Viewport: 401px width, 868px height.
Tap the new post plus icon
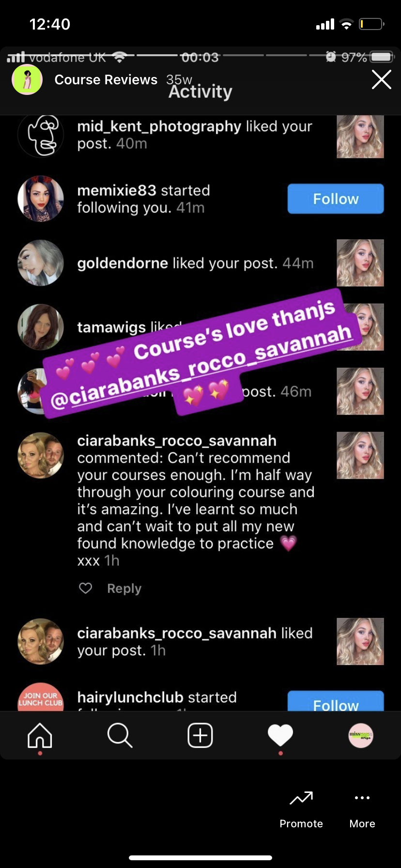(x=200, y=735)
